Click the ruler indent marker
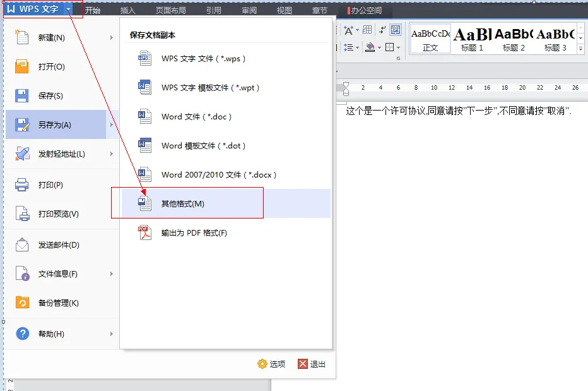This screenshot has height=391, width=588. [346, 88]
